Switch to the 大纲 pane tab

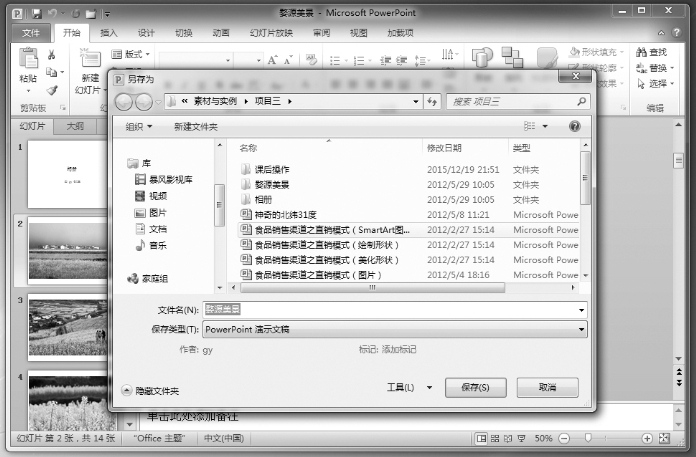coord(75,126)
